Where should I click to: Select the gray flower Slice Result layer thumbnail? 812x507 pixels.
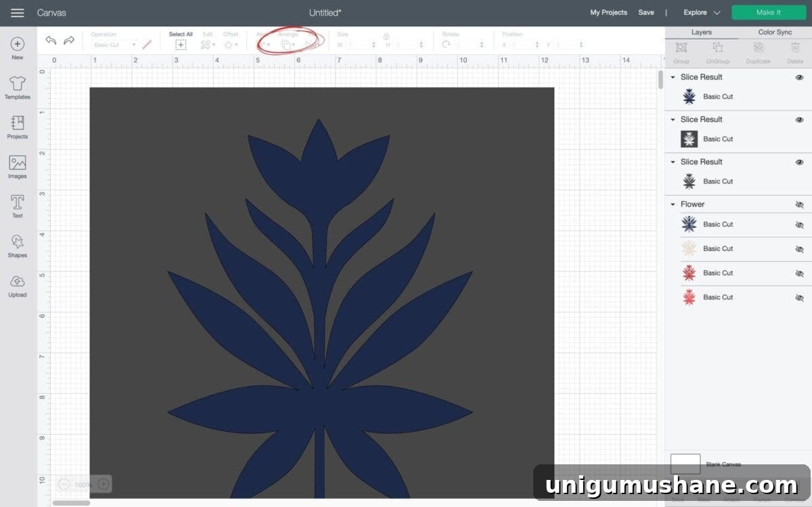tap(689, 181)
